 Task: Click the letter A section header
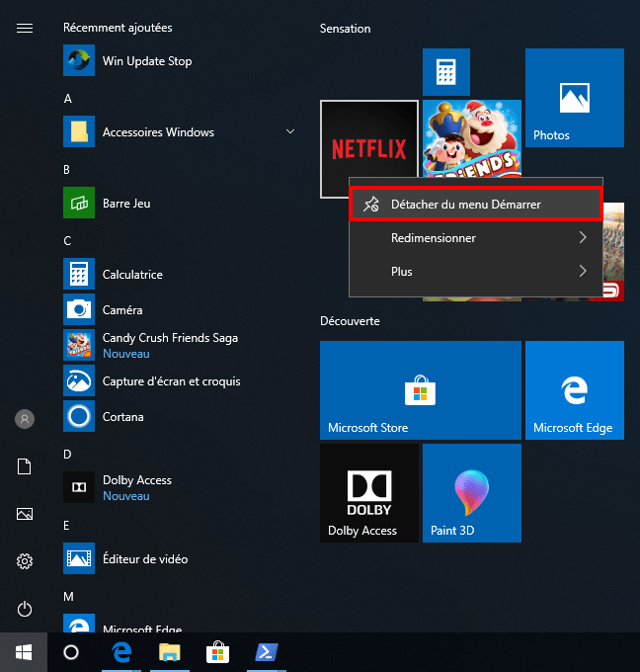click(x=68, y=99)
